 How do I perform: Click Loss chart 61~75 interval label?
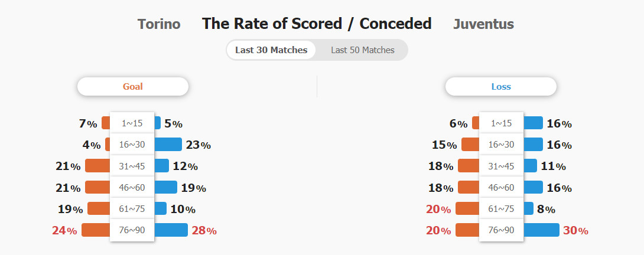pos(501,208)
